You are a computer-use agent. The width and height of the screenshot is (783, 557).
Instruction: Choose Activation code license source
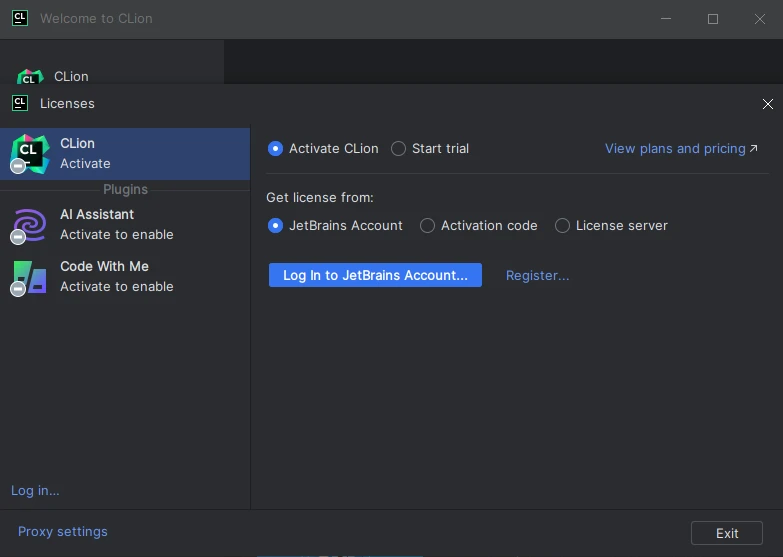[x=428, y=226]
